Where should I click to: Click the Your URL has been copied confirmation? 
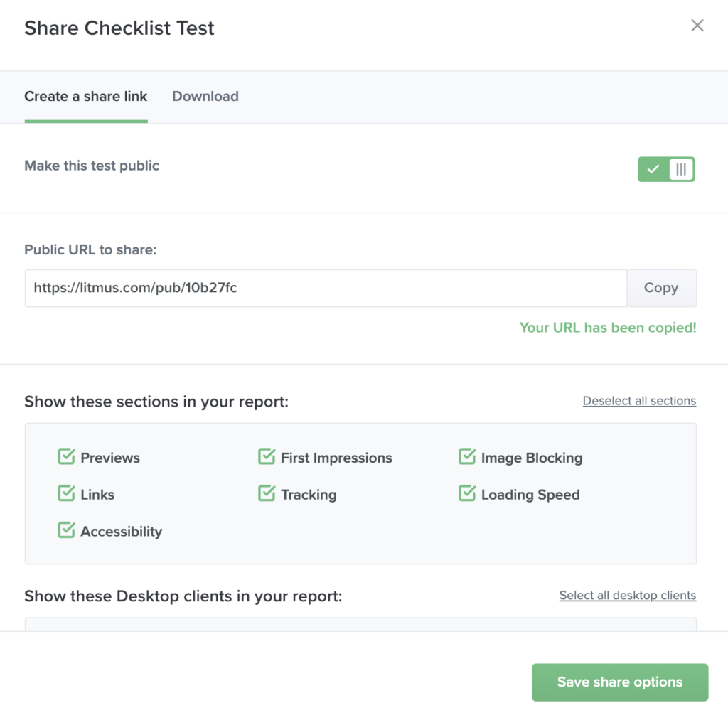[x=608, y=328]
